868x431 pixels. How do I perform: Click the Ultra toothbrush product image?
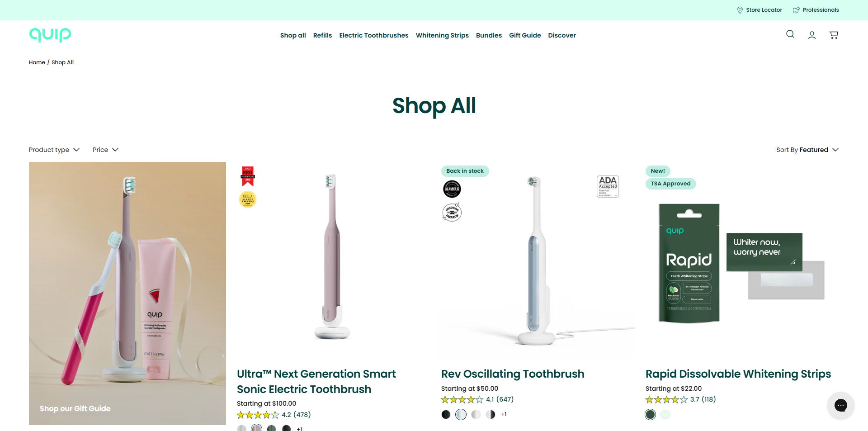tap(332, 258)
